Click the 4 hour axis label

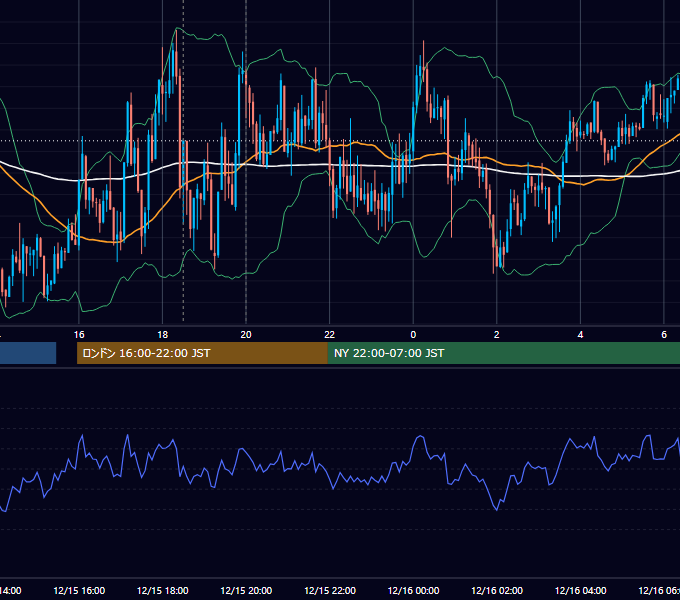[580, 335]
